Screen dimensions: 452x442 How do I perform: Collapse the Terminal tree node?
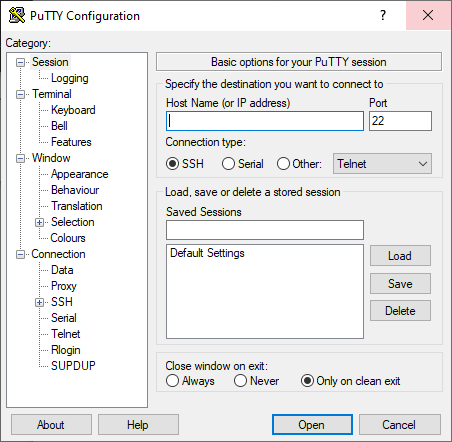coord(21,94)
